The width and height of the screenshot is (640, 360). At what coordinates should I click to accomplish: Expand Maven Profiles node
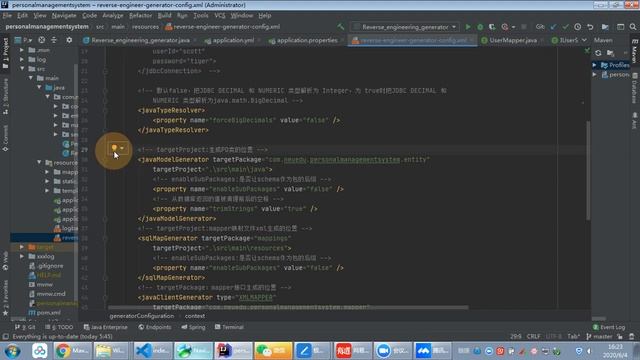coord(595,65)
